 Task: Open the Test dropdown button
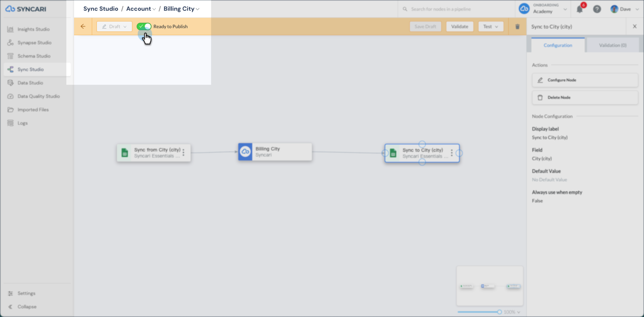[491, 26]
